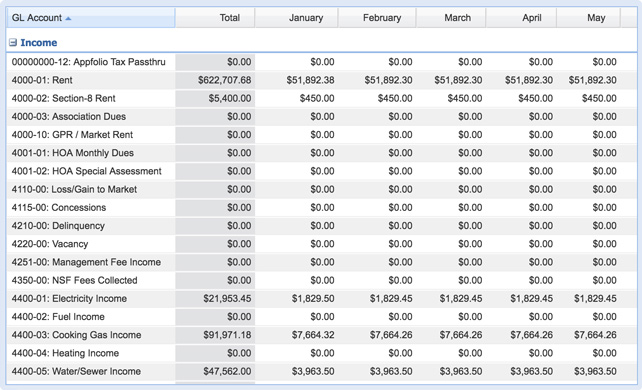Select 4400-02: Fuel Income row

pos(321,317)
